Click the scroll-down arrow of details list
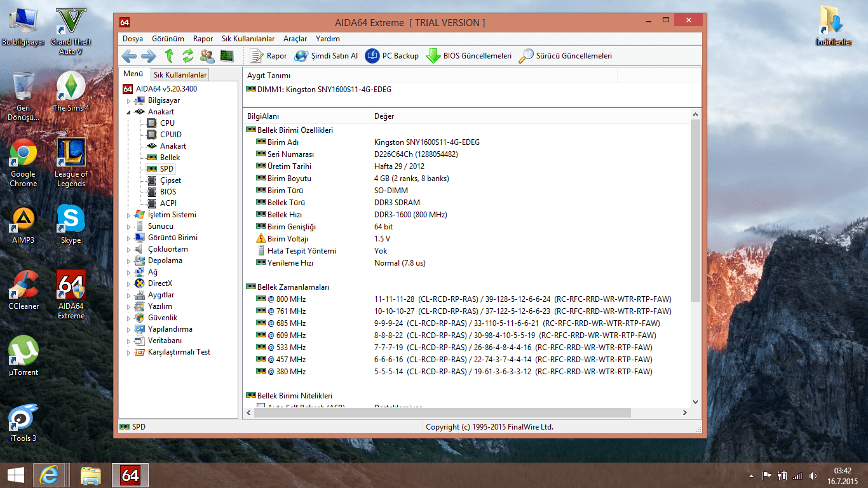This screenshot has width=868, height=488. coord(695,402)
